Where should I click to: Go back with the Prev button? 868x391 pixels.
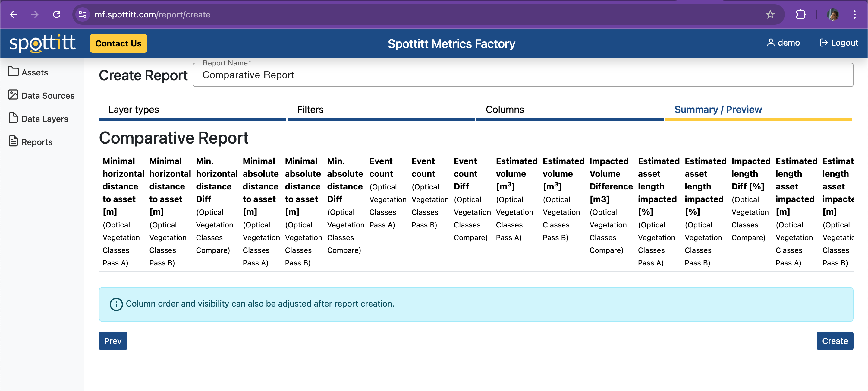pos(112,341)
